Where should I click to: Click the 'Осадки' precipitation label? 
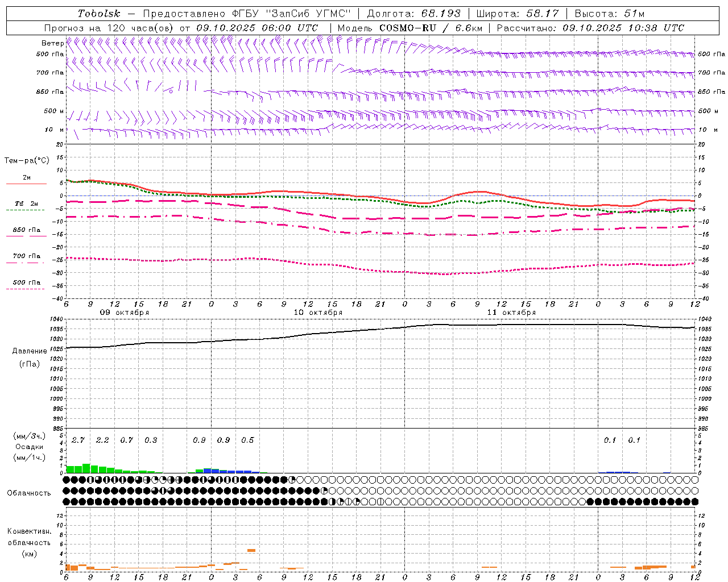click(x=29, y=447)
